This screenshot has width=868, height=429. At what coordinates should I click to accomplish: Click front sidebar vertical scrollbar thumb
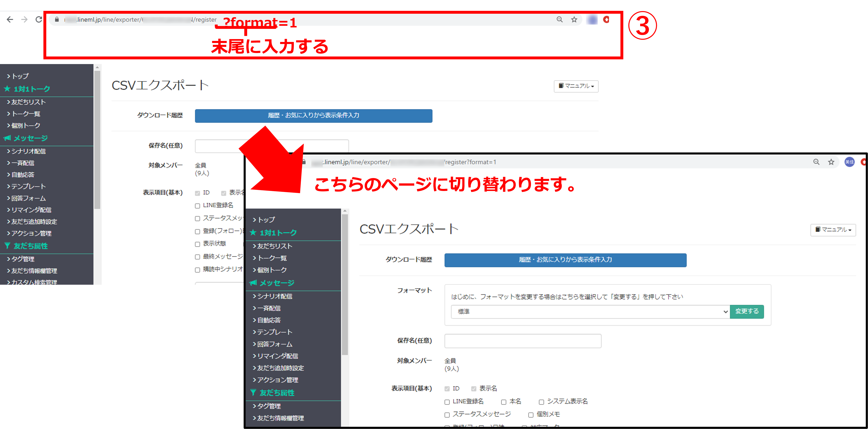point(345,284)
